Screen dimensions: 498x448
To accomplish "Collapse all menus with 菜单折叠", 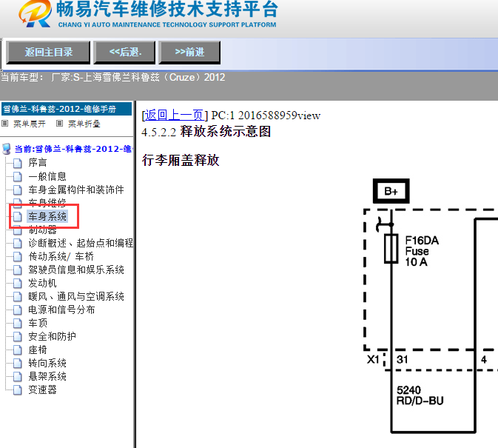I will [84, 124].
